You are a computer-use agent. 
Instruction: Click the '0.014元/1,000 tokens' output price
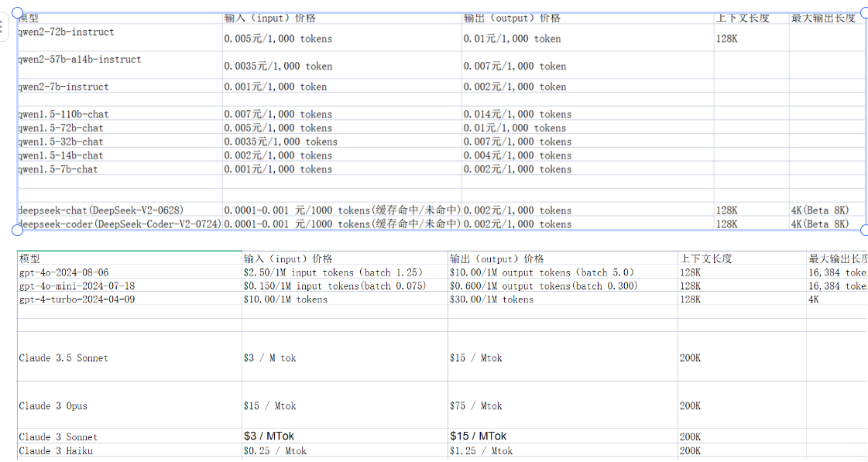pos(517,114)
